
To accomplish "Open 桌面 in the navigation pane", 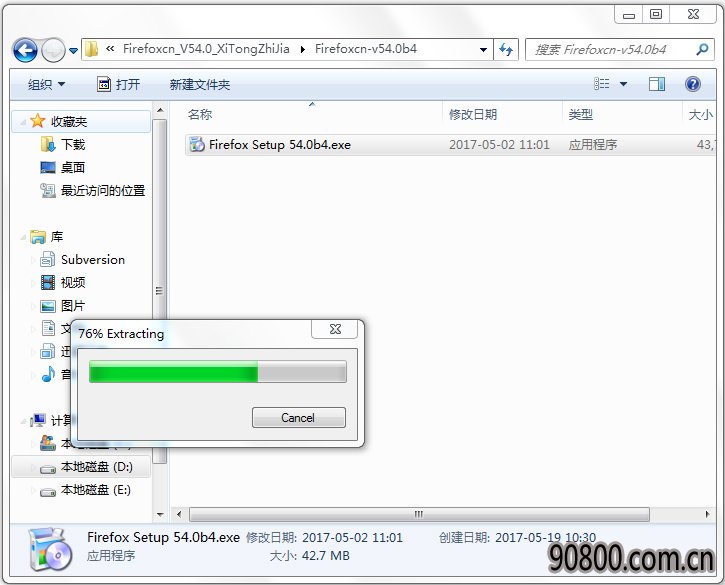I will (x=73, y=167).
